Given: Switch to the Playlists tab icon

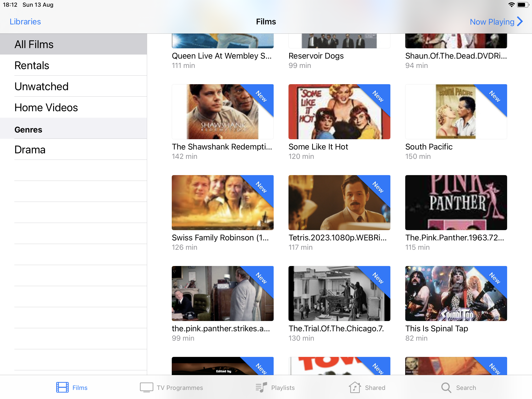Looking at the screenshot, I should tap(261, 387).
